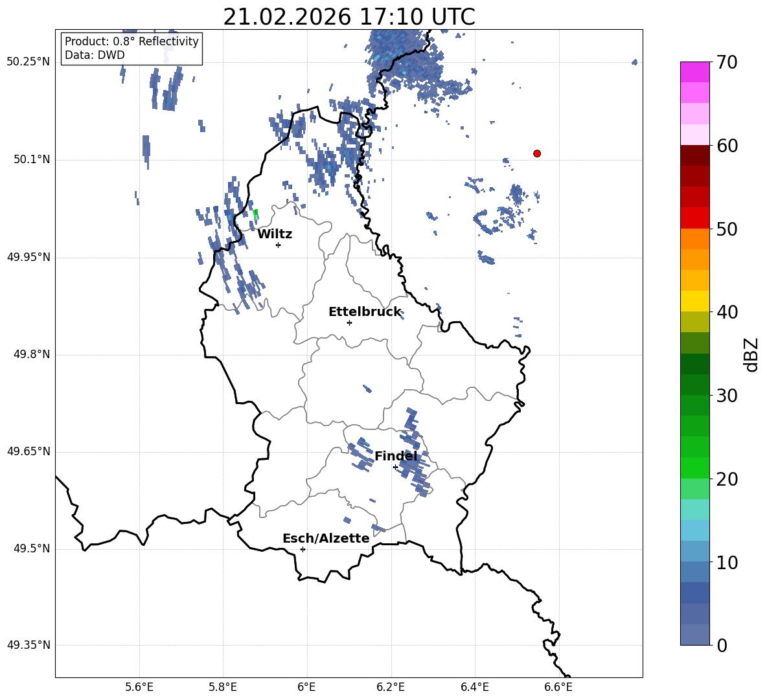Click the 6.4°E longitude label
Screen dimensions: 767x700
click(474, 687)
